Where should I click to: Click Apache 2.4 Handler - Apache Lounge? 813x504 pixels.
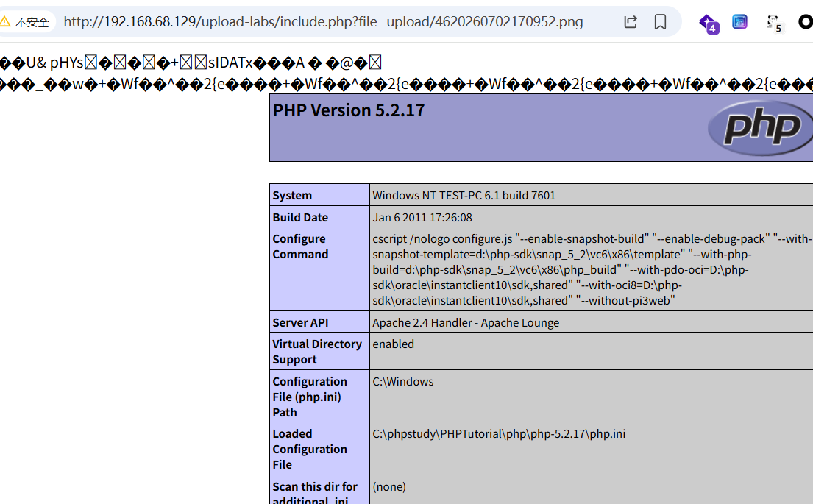pyautogui.click(x=466, y=322)
